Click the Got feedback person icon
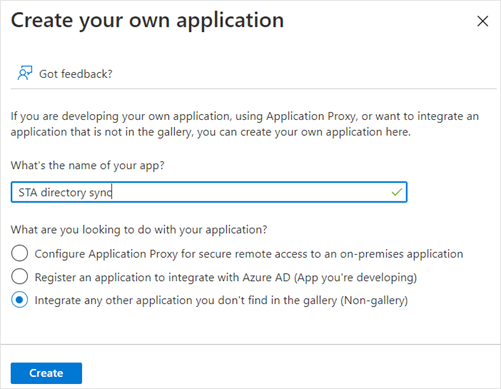The image size is (501, 389). [25, 73]
